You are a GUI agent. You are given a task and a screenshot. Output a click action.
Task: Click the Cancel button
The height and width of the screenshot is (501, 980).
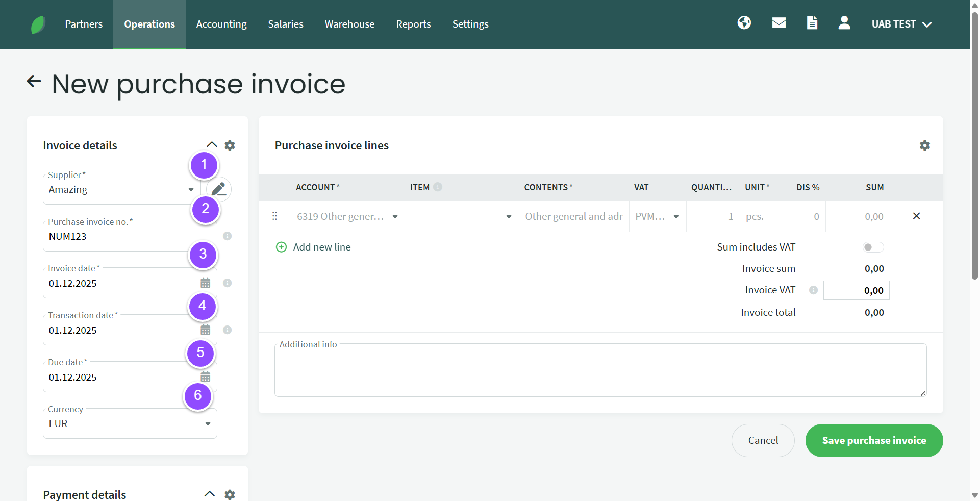click(763, 440)
